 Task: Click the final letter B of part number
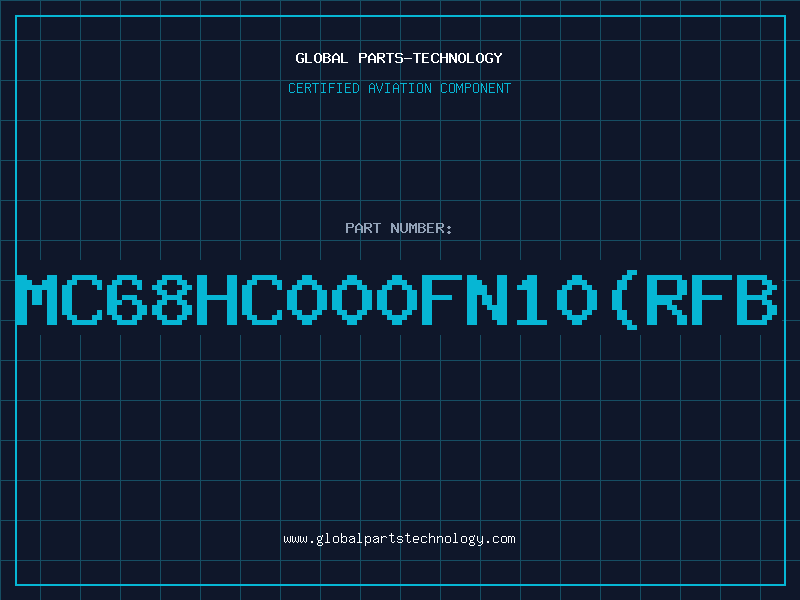tap(757, 299)
